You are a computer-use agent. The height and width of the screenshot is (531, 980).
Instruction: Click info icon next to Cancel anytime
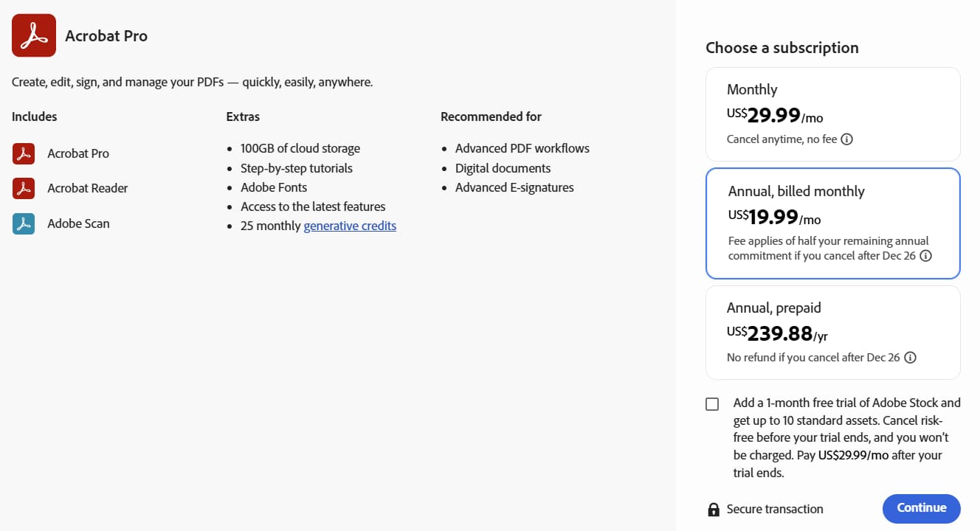point(847,139)
